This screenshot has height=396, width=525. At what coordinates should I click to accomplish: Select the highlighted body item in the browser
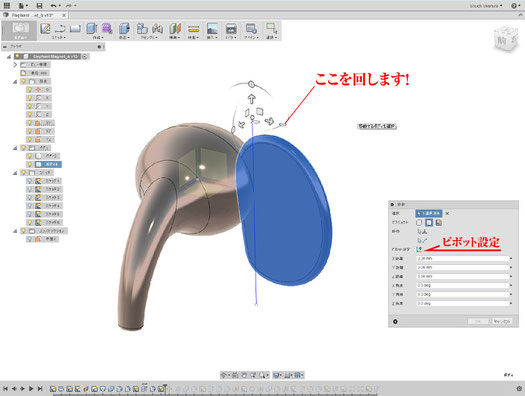(48, 164)
